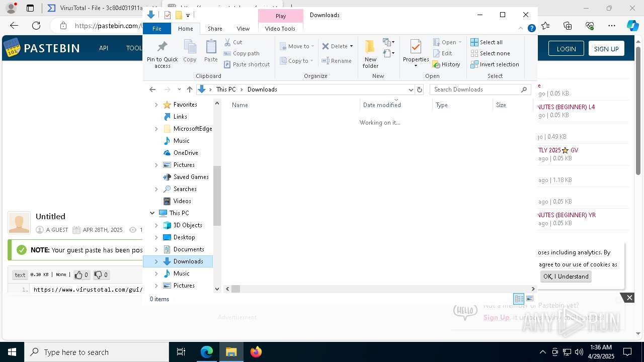Expand the MicrosoftEdge folder node

156,129
